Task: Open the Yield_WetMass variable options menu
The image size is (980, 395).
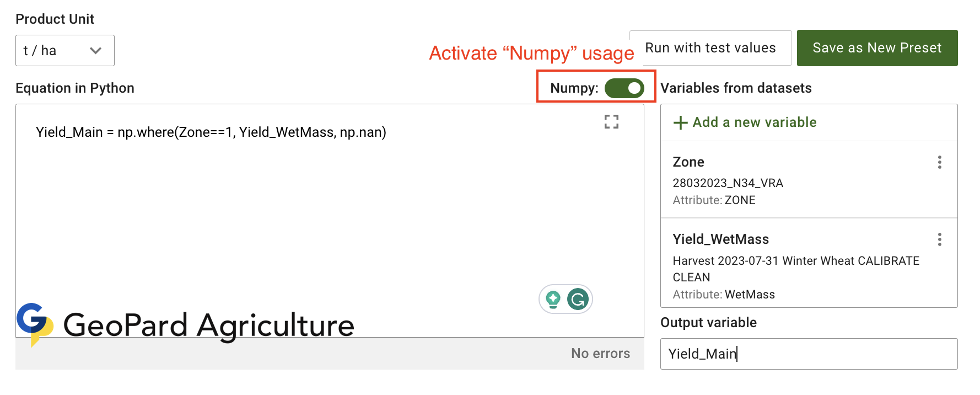Action: [939, 239]
